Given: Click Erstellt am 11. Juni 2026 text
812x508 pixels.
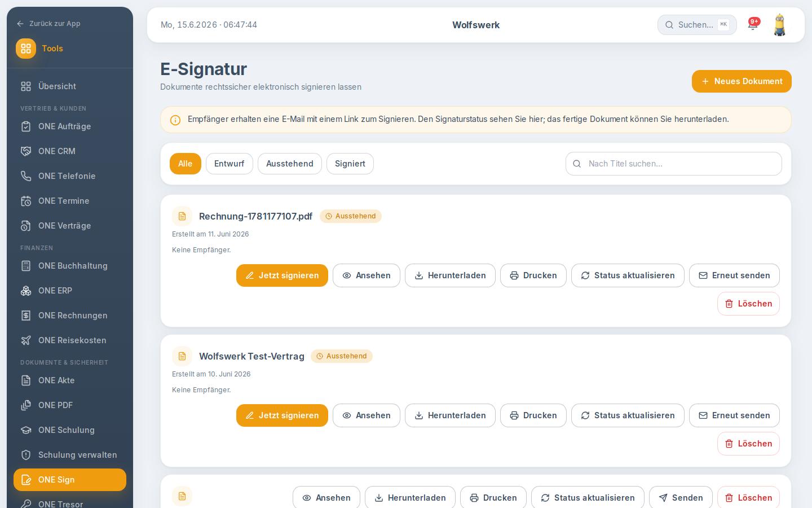Looking at the screenshot, I should click(210, 234).
